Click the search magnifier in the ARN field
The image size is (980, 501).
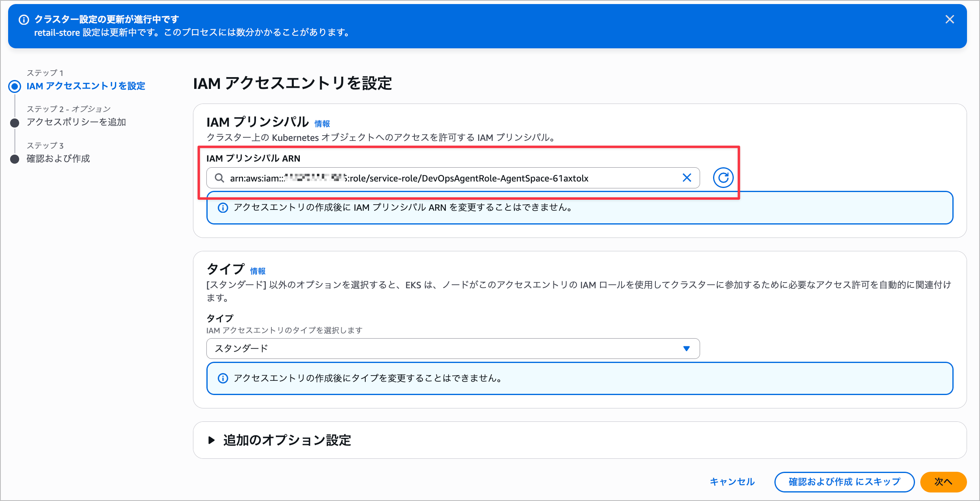tap(219, 178)
